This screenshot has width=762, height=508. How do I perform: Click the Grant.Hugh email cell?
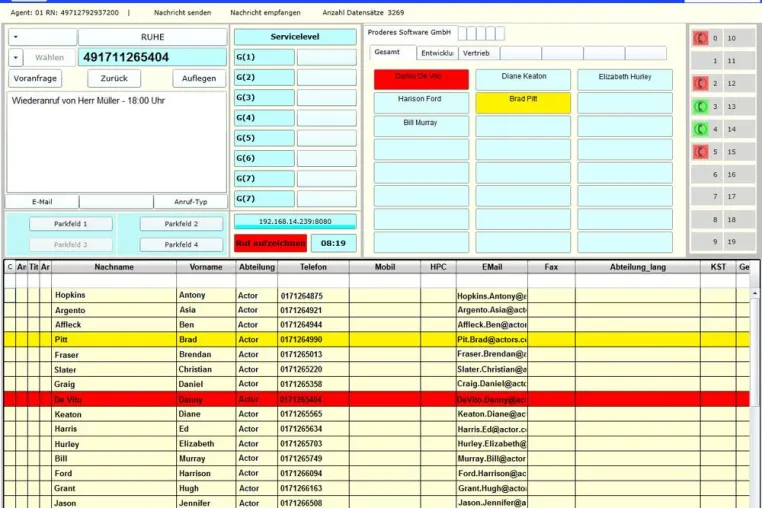tap(492, 488)
